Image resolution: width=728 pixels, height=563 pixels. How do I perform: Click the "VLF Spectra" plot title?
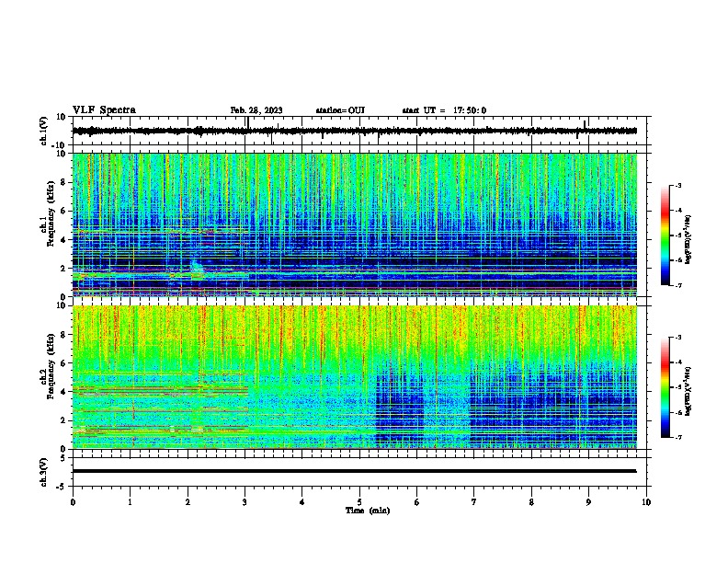pyautogui.click(x=104, y=110)
